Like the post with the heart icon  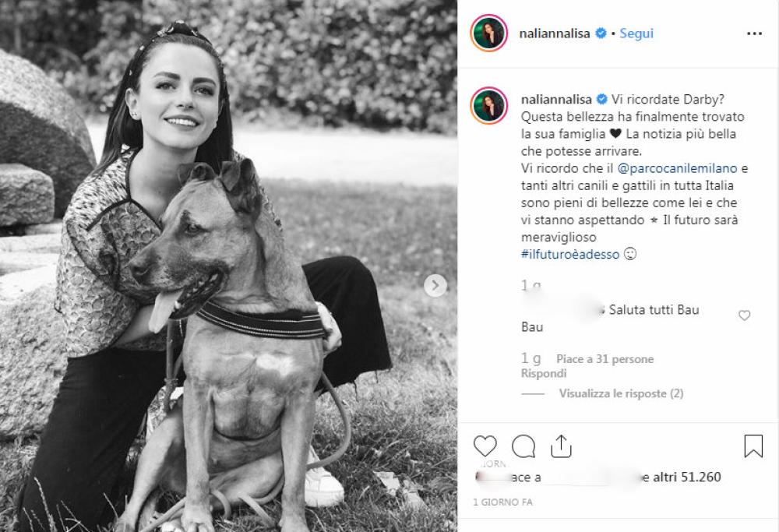(485, 446)
